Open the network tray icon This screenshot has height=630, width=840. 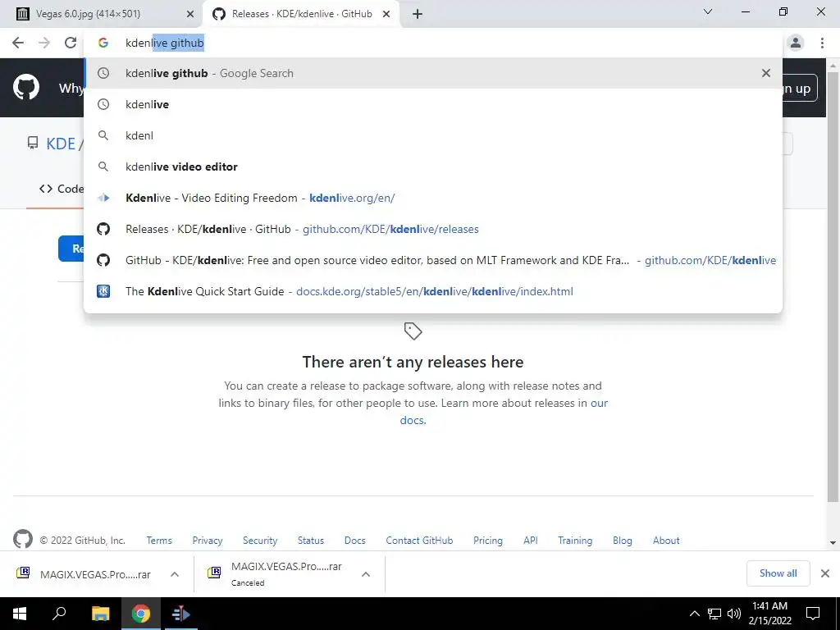click(714, 614)
